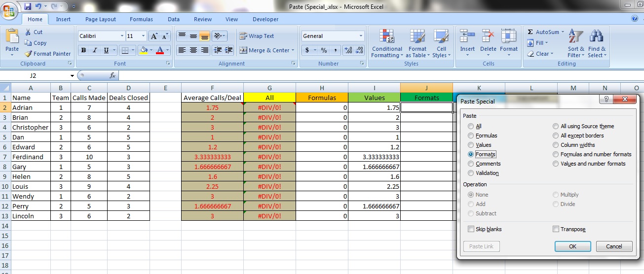Check the Skip blanks option

(x=471, y=229)
